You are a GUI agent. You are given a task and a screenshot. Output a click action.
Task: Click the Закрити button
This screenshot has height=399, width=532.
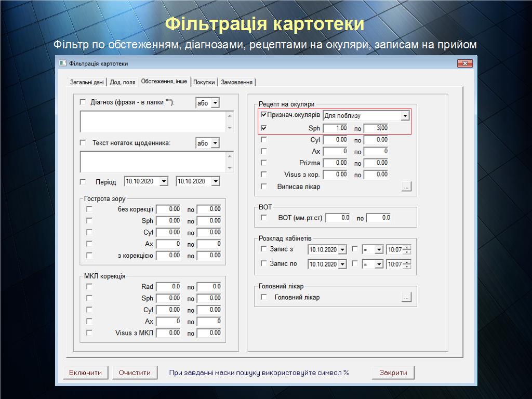[x=393, y=373]
